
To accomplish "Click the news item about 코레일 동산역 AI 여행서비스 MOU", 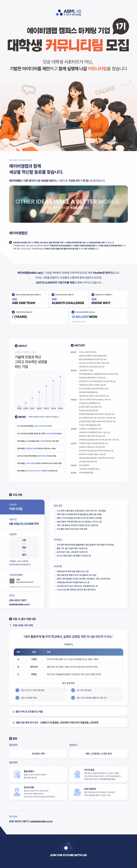I will point(40,448).
